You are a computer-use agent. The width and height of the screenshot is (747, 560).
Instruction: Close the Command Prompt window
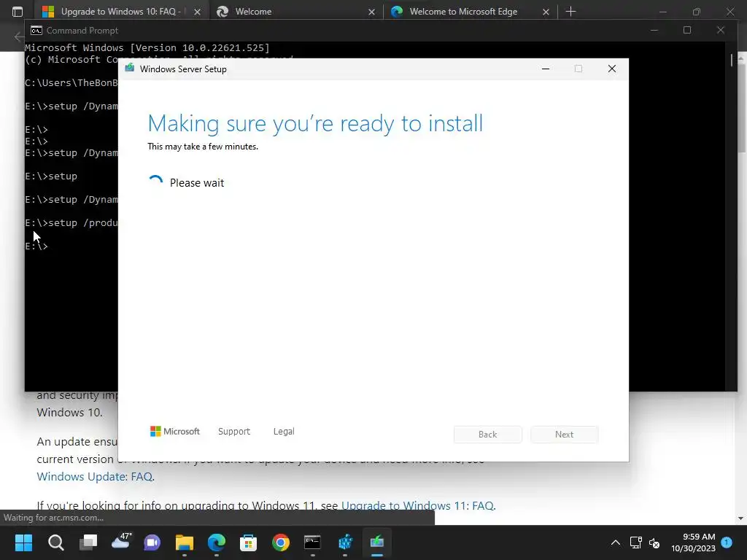[720, 30]
